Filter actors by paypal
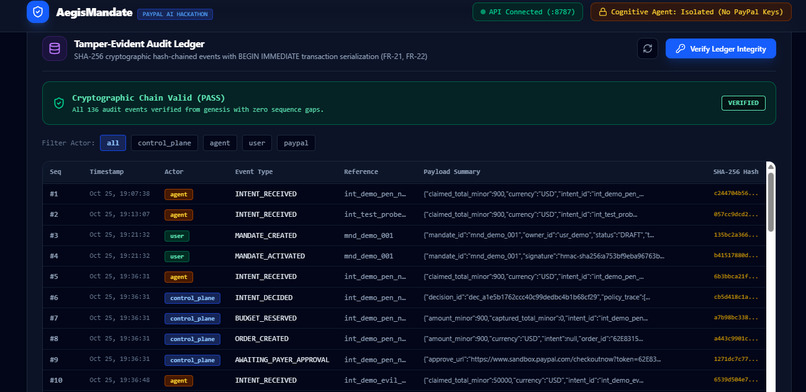Screen dimensions: 806x392 296,143
